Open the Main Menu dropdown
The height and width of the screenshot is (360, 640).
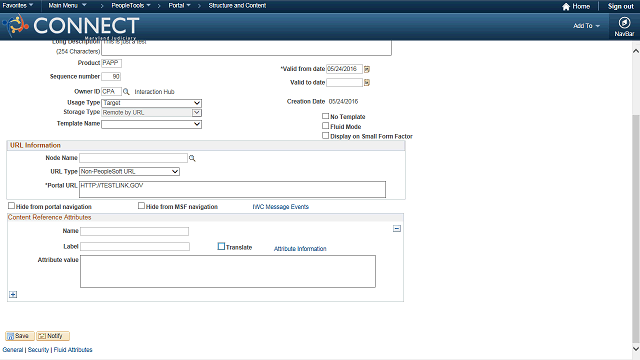[x=67, y=6]
